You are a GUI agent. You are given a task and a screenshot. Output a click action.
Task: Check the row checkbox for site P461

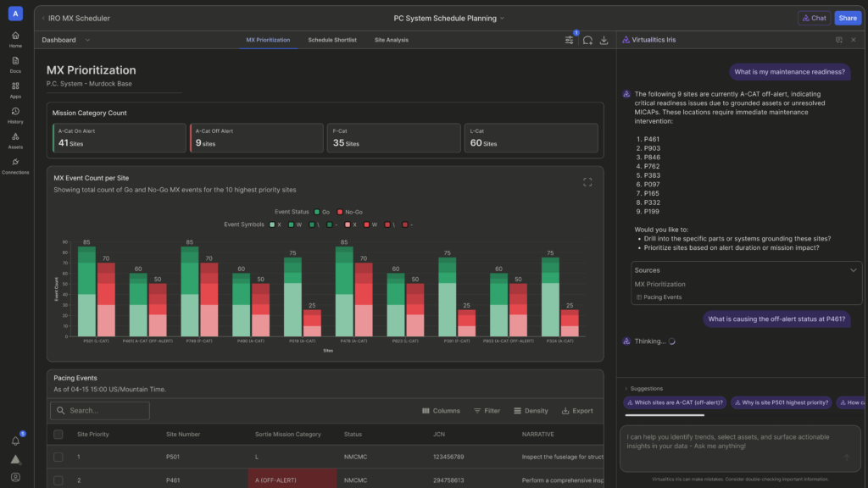click(58, 480)
